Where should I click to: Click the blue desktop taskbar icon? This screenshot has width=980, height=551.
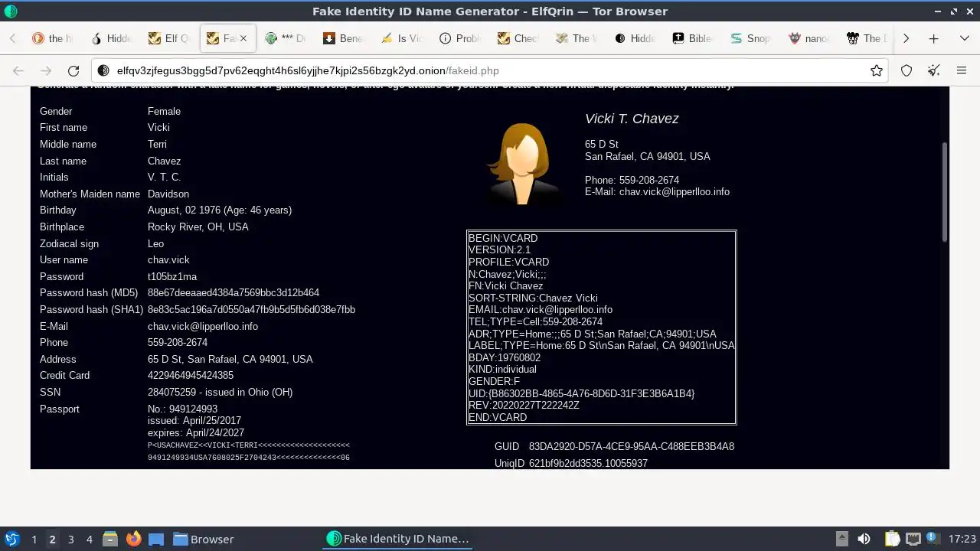point(156,539)
